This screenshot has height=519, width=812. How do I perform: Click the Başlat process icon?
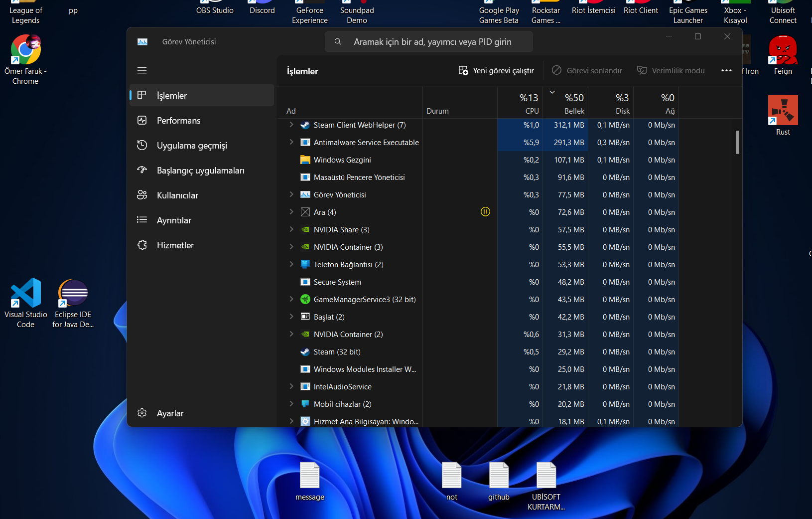pos(305,317)
